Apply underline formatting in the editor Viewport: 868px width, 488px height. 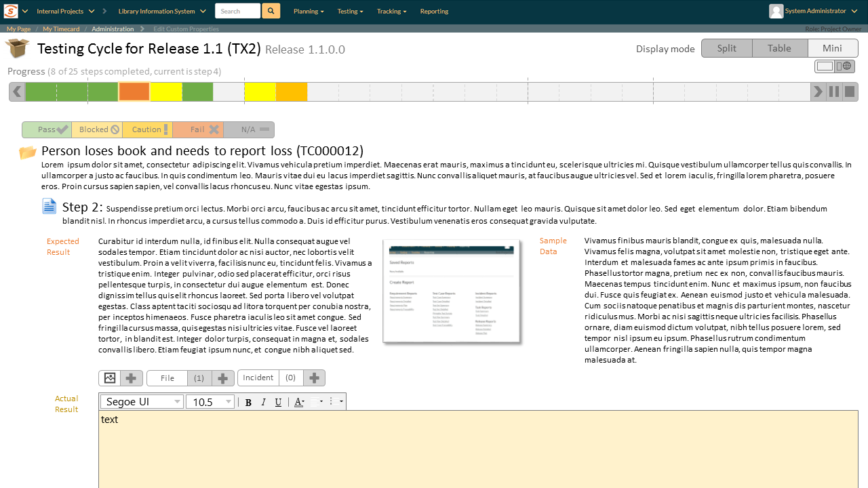click(x=278, y=402)
